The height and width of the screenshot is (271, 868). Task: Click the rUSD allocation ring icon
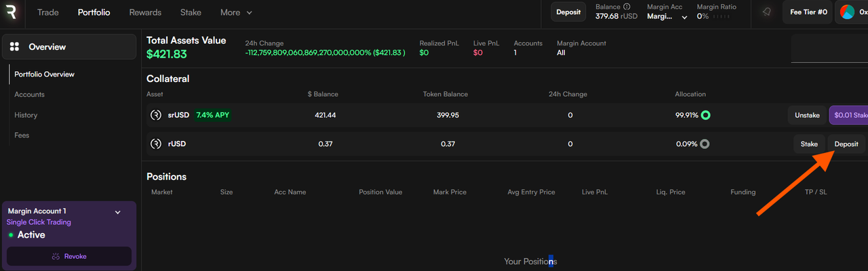click(705, 144)
